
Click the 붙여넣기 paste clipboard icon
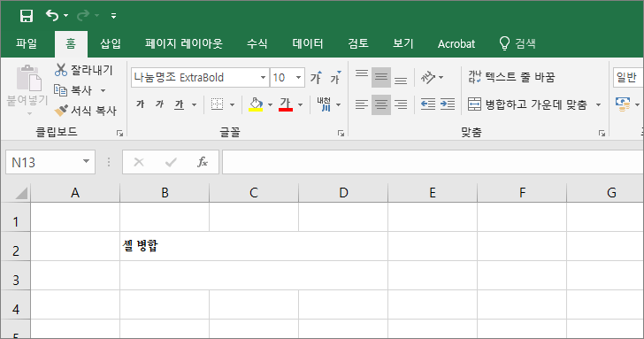(28, 78)
